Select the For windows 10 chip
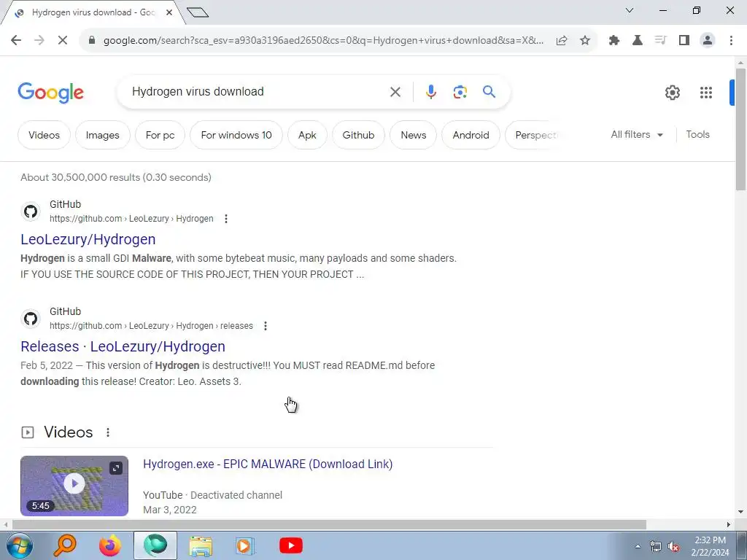This screenshot has width=747, height=560. pos(236,135)
